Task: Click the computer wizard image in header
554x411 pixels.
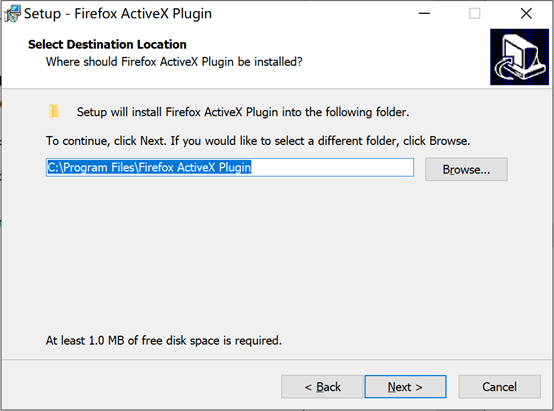Action: (x=519, y=57)
